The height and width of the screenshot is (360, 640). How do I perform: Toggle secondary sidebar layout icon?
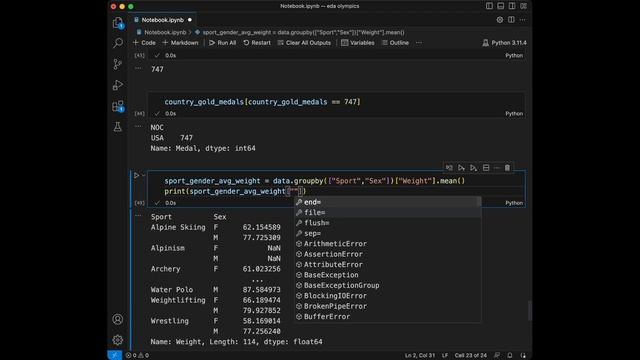point(512,6)
